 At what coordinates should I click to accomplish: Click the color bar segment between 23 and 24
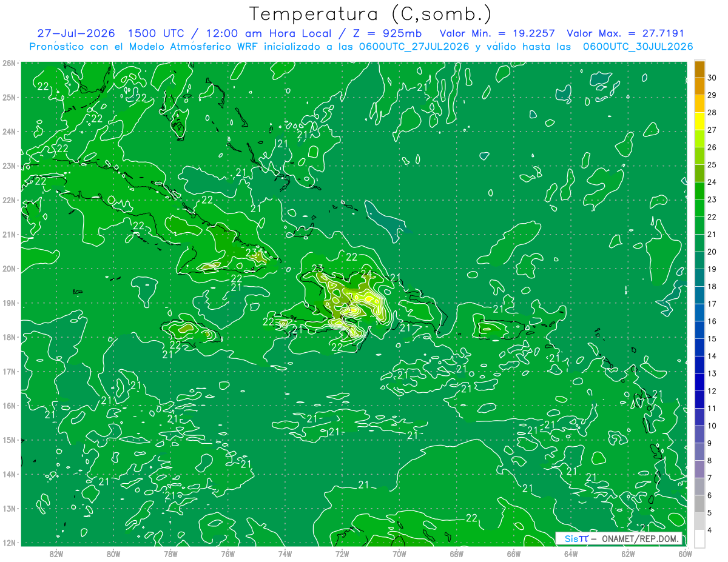click(699, 190)
